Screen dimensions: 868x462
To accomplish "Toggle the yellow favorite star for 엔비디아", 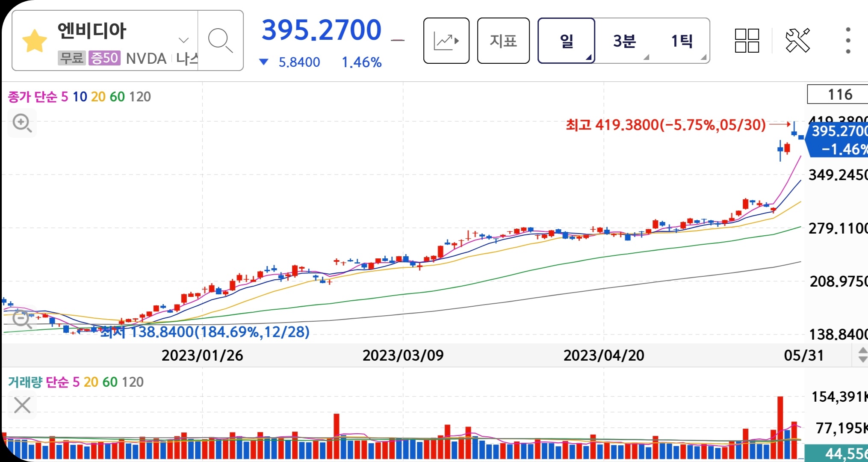I will (x=34, y=41).
